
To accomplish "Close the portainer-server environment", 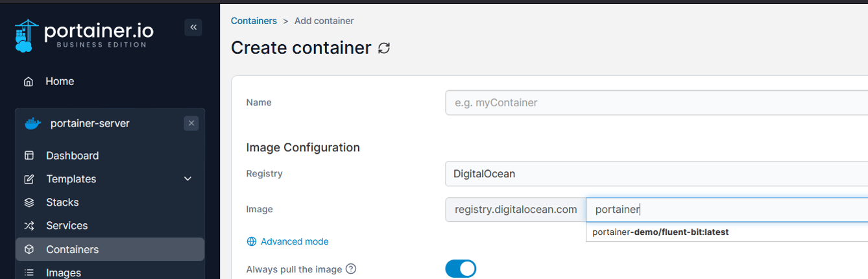I will (191, 123).
